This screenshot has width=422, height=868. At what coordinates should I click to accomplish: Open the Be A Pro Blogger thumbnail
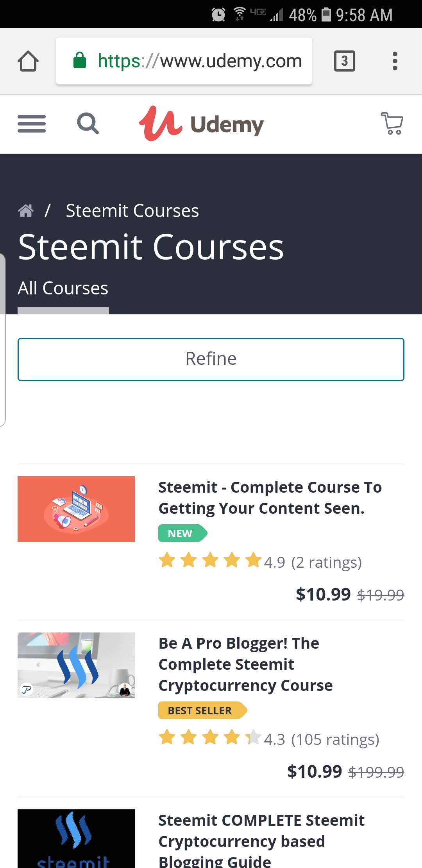76,665
